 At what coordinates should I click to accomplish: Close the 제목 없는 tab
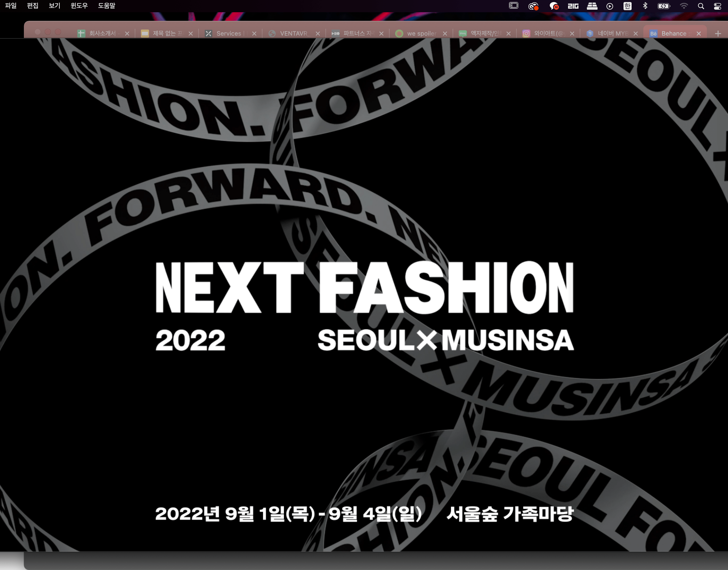pos(191,33)
